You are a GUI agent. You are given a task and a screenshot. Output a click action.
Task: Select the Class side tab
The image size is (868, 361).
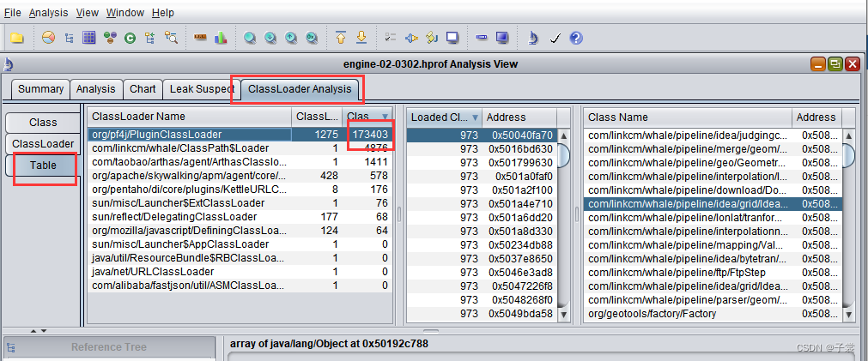tap(43, 122)
